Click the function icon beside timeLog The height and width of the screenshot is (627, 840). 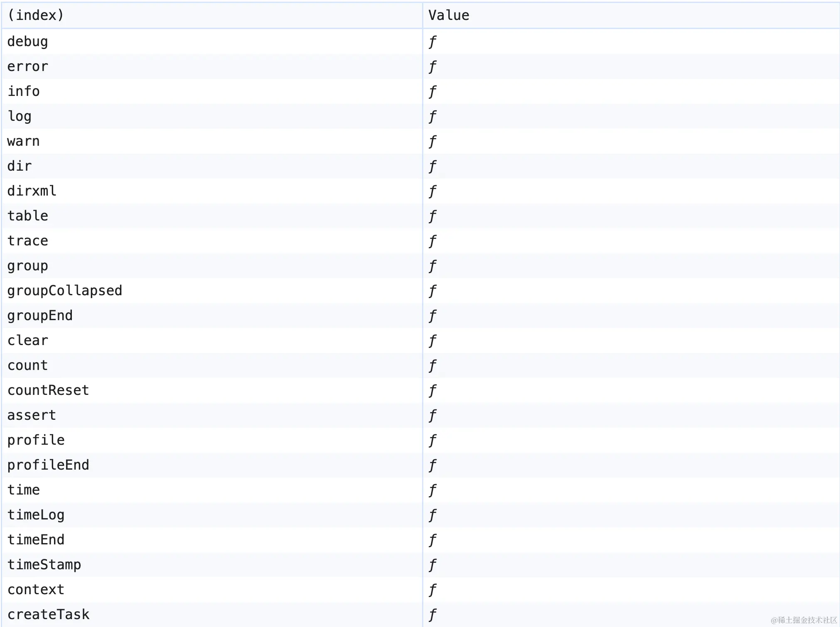[x=432, y=515]
